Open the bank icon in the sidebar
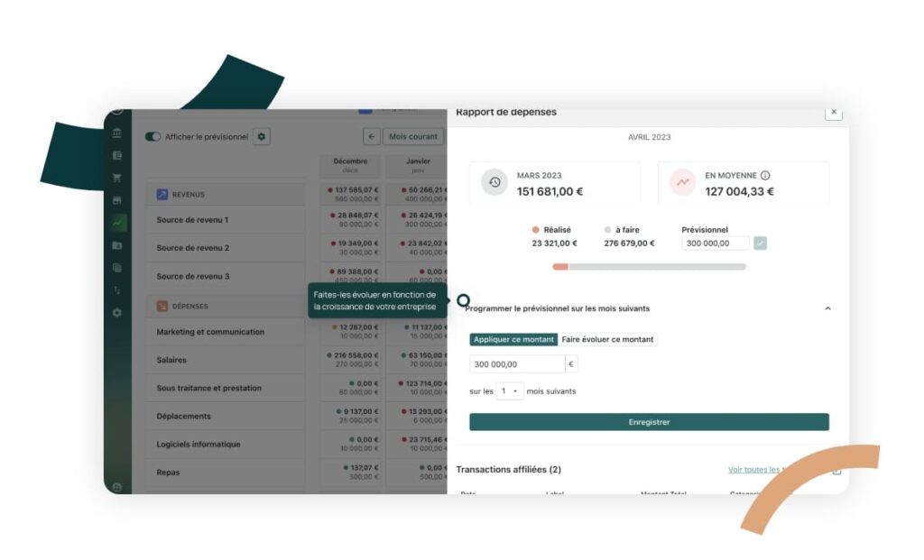 (x=117, y=133)
